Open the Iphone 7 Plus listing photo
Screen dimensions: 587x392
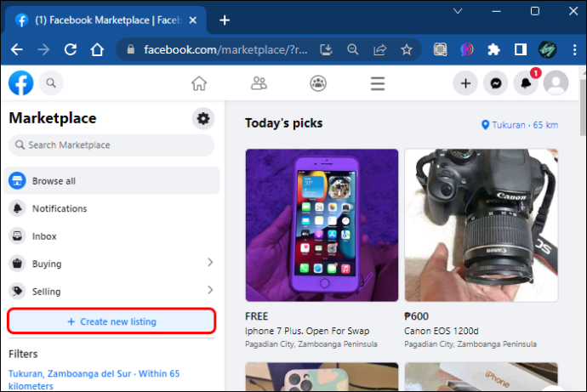coord(322,225)
